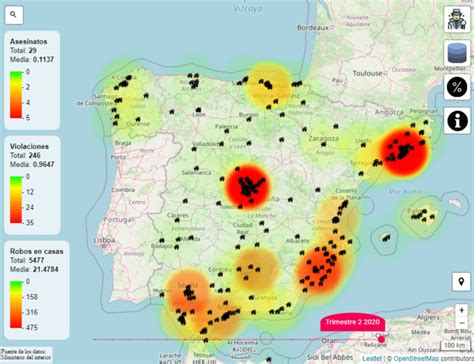Viewport: 474px width, 364px height.
Task: Click the Bordeaux city label
Action: (x=313, y=28)
